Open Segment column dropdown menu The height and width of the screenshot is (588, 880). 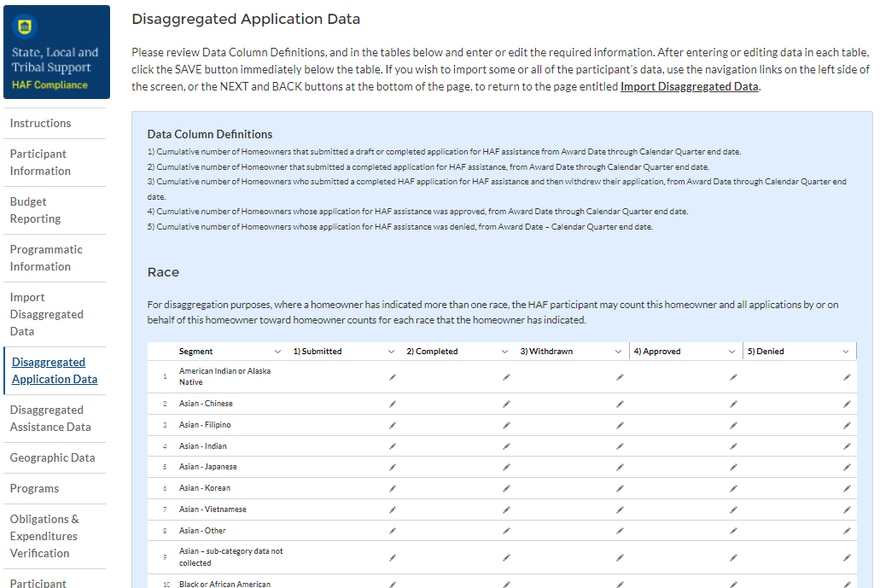pos(277,352)
